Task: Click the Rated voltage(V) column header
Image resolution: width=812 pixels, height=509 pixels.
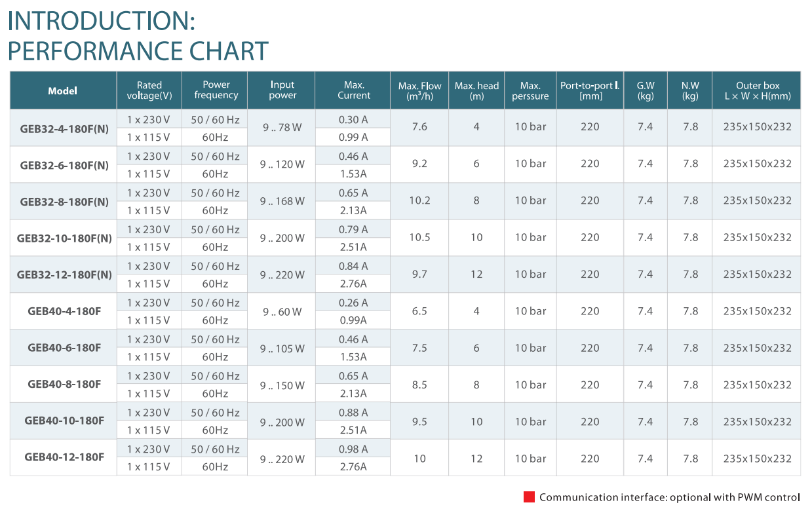Action: pyautogui.click(x=149, y=90)
